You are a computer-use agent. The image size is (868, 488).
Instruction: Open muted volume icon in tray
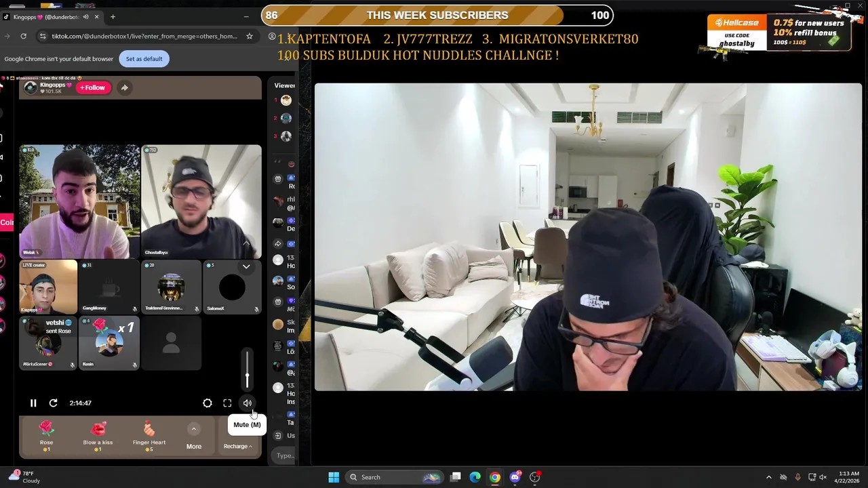tap(823, 477)
